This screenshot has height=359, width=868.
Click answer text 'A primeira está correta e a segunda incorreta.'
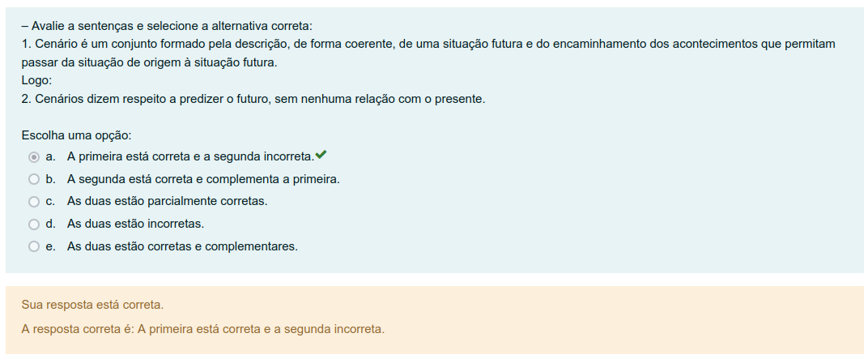[x=190, y=156]
